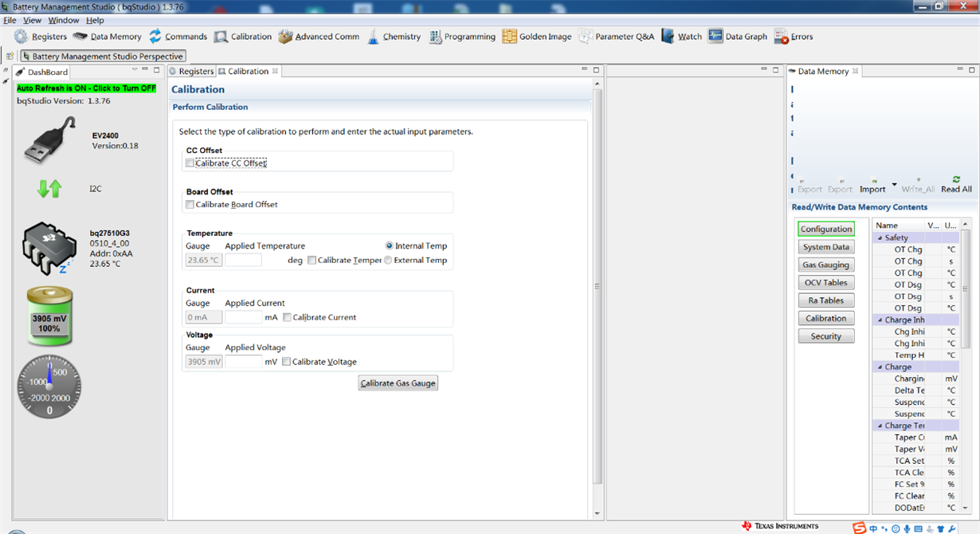Select Battery Management Studio Perspective button
Image resolution: width=980 pixels, height=534 pixels.
pyautogui.click(x=103, y=57)
